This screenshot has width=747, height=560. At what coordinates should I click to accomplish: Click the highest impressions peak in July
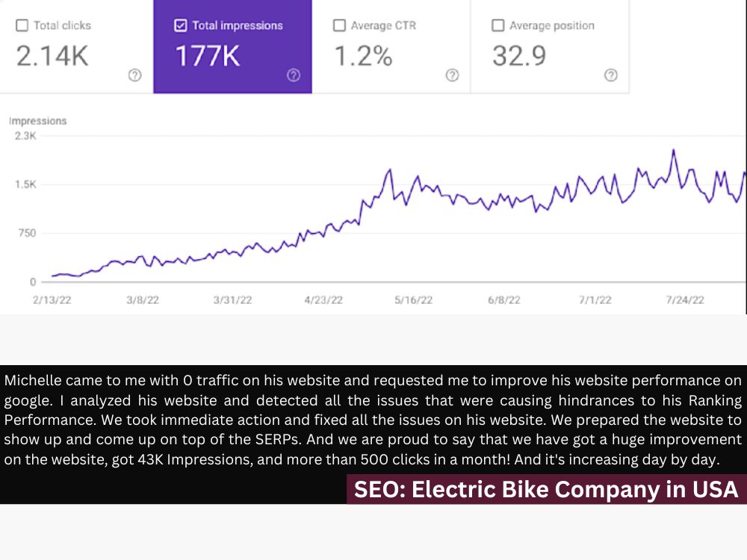pos(674,151)
